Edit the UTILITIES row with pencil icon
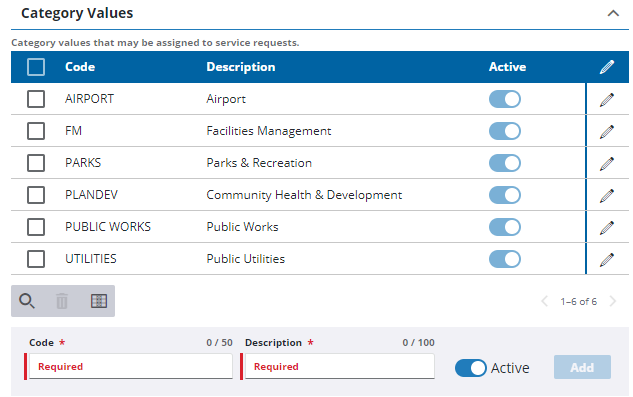 607,259
